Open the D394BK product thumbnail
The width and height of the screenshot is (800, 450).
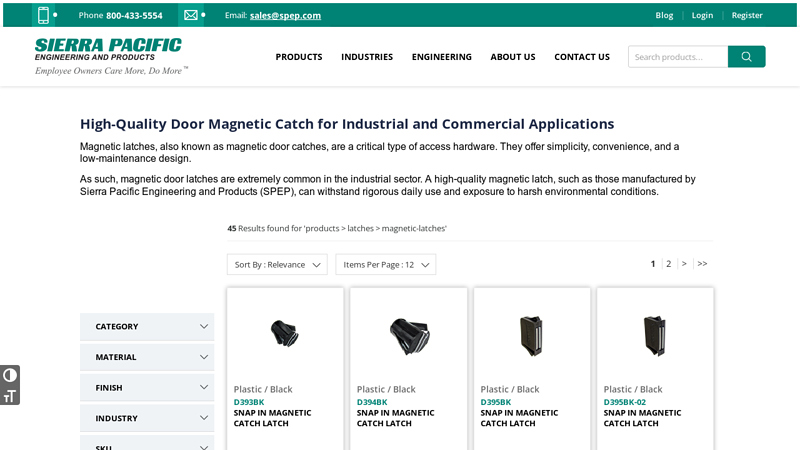click(x=408, y=333)
